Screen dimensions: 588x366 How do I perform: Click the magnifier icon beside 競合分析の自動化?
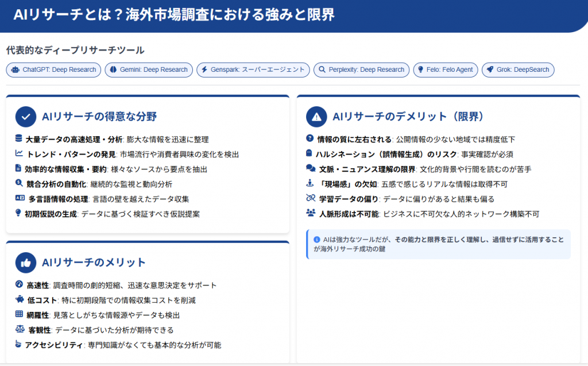[19, 183]
